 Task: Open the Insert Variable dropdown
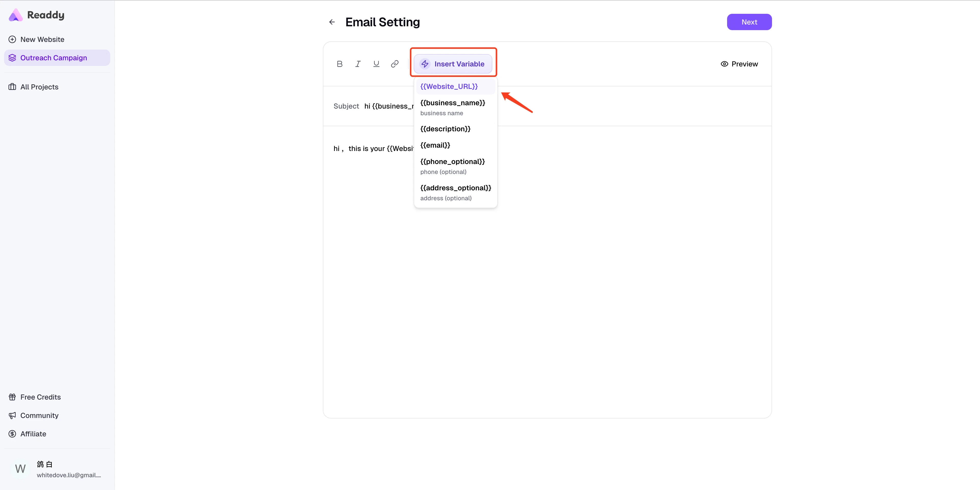[453, 64]
